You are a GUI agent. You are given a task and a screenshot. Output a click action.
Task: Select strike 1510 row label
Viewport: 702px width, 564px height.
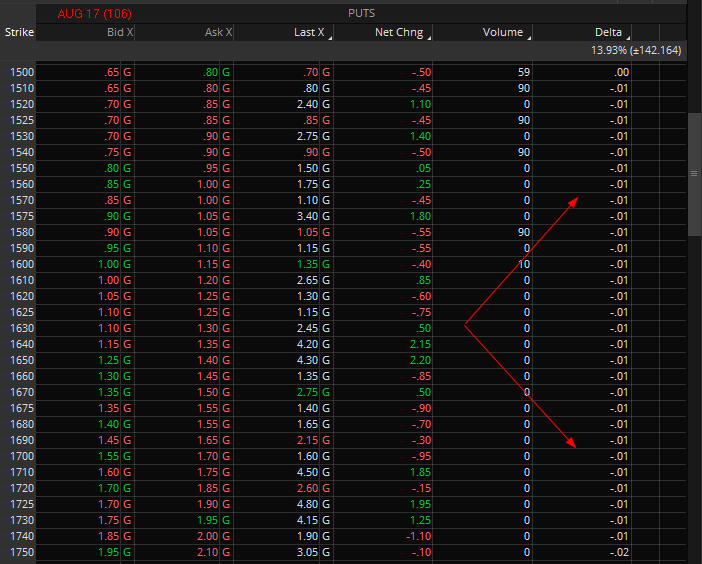(x=22, y=88)
